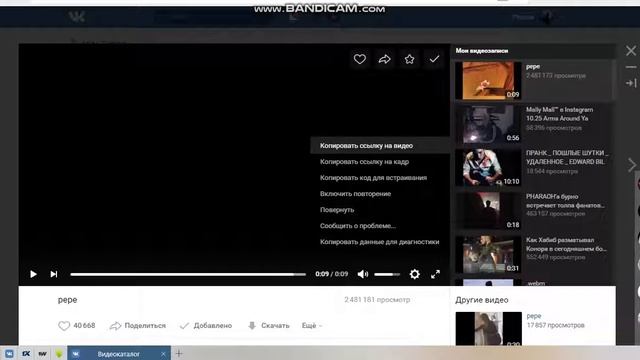Share the video using the arrow overlay icon
The image size is (640, 360).
pos(384,59)
